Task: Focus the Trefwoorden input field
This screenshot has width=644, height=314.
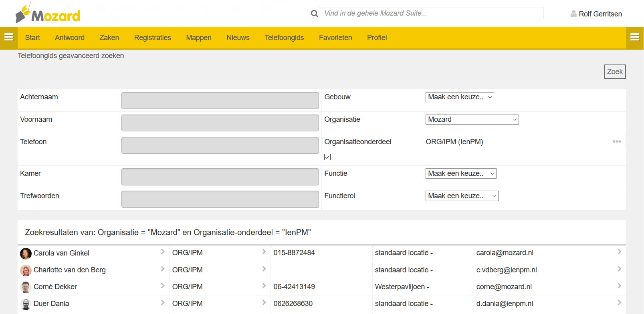Action: point(220,199)
